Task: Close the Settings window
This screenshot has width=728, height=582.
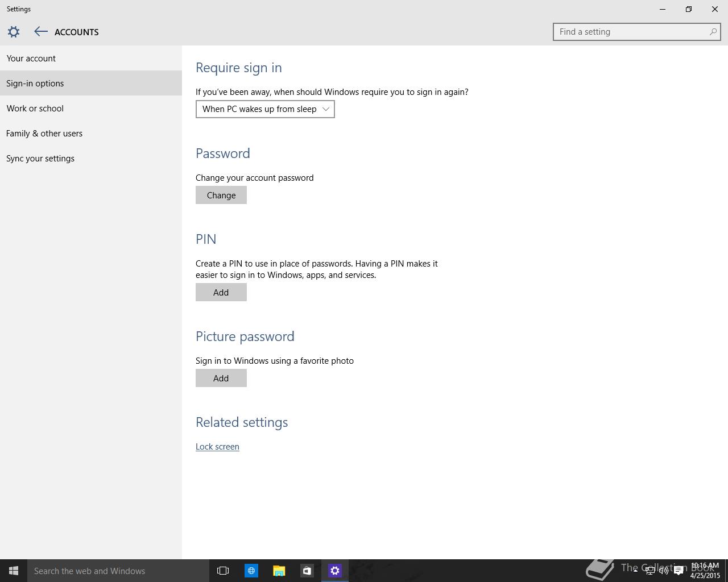Action: [x=715, y=9]
